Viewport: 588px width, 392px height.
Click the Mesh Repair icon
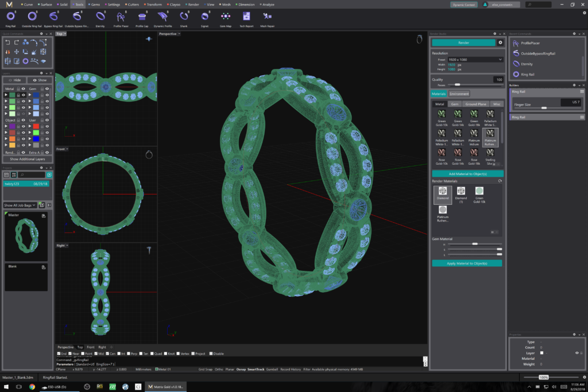tap(267, 17)
